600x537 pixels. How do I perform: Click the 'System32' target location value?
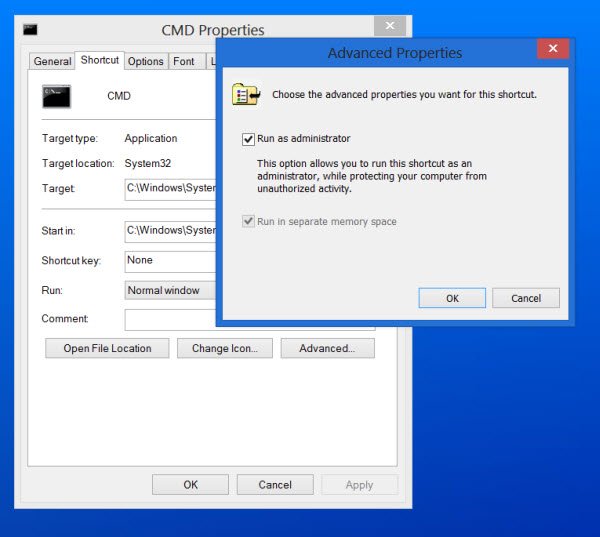point(148,163)
